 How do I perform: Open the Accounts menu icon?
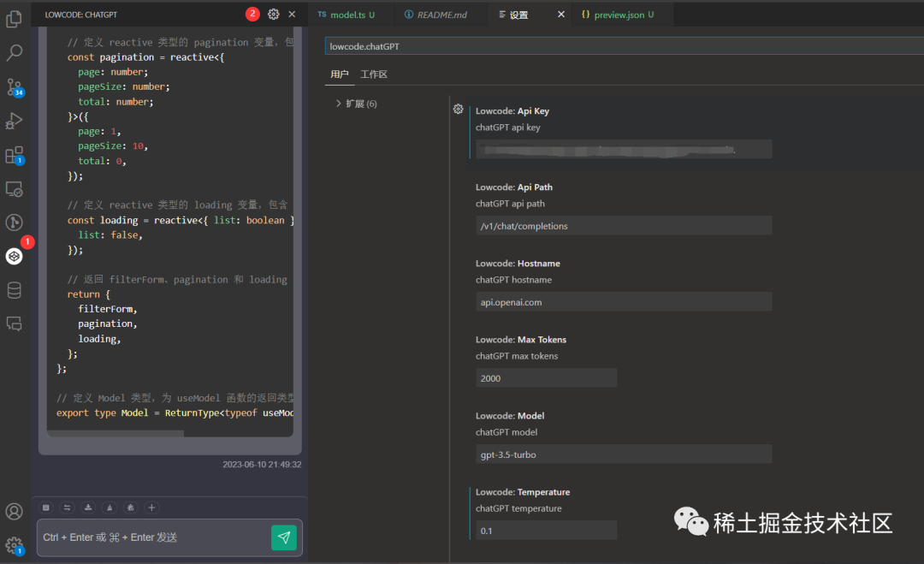coord(15,512)
